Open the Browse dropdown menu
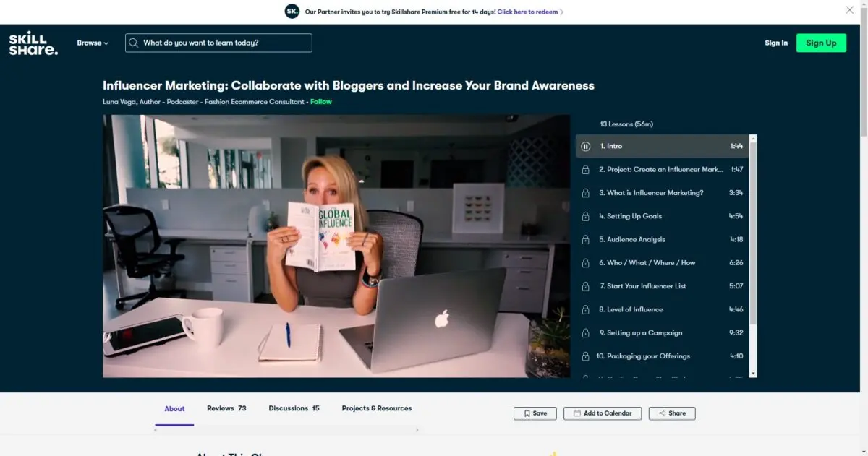This screenshot has height=456, width=868. pos(93,43)
